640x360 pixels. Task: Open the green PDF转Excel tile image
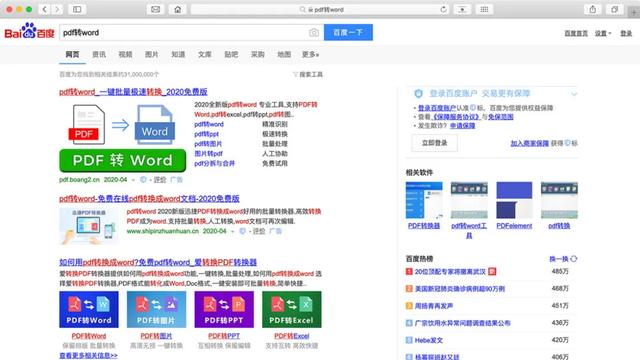[x=292, y=309]
